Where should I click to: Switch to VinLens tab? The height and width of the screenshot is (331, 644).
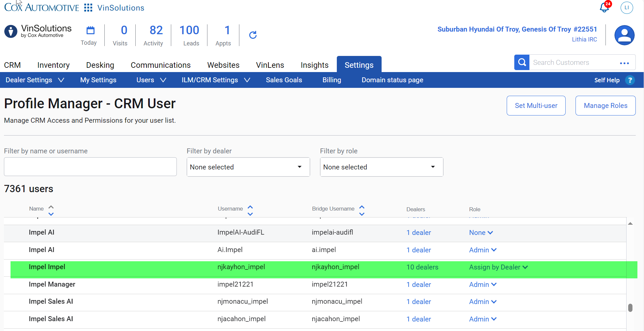tap(270, 65)
